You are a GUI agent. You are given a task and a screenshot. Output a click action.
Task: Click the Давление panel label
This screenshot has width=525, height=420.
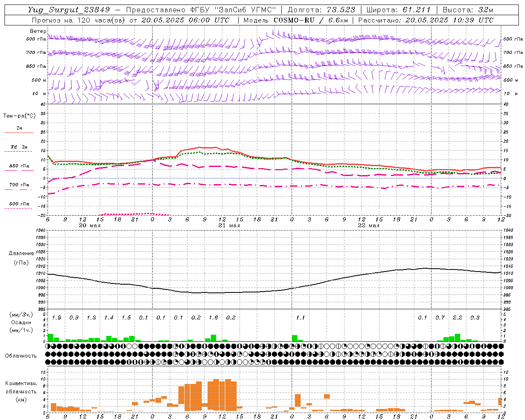pyautogui.click(x=21, y=253)
